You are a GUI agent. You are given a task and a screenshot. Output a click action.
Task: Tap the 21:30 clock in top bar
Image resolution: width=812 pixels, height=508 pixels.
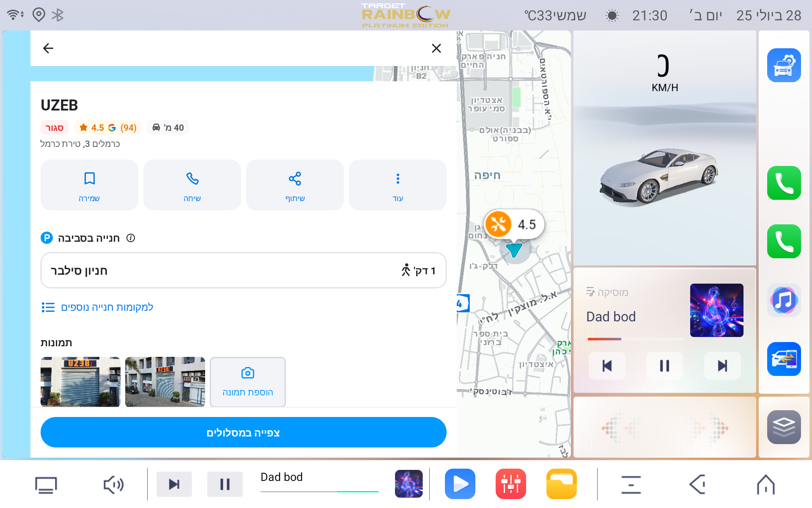pyautogui.click(x=650, y=16)
